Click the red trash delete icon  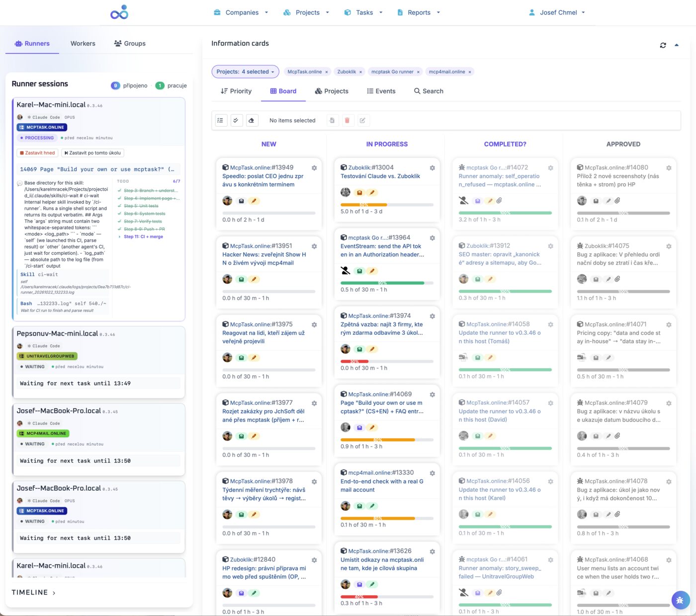click(347, 120)
